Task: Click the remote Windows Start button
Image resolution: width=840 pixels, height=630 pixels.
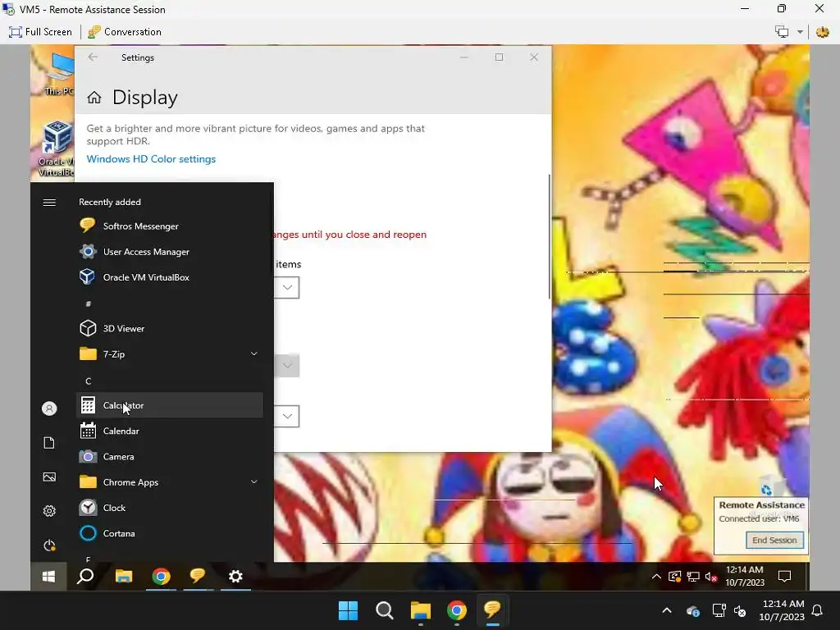Action: [48, 577]
